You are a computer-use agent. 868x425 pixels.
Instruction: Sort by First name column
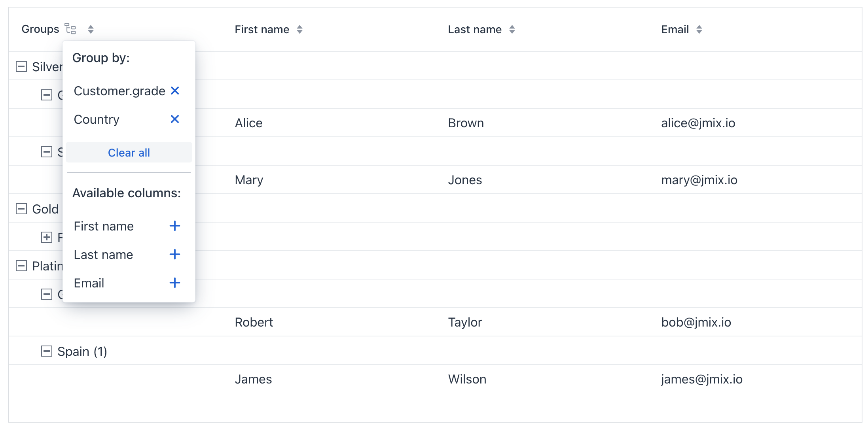click(299, 29)
